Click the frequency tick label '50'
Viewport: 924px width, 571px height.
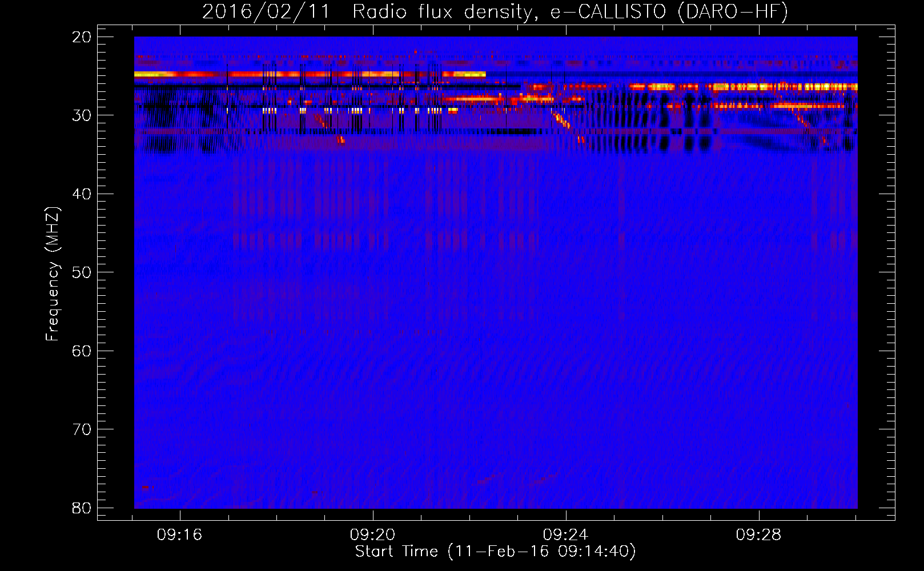coord(82,272)
